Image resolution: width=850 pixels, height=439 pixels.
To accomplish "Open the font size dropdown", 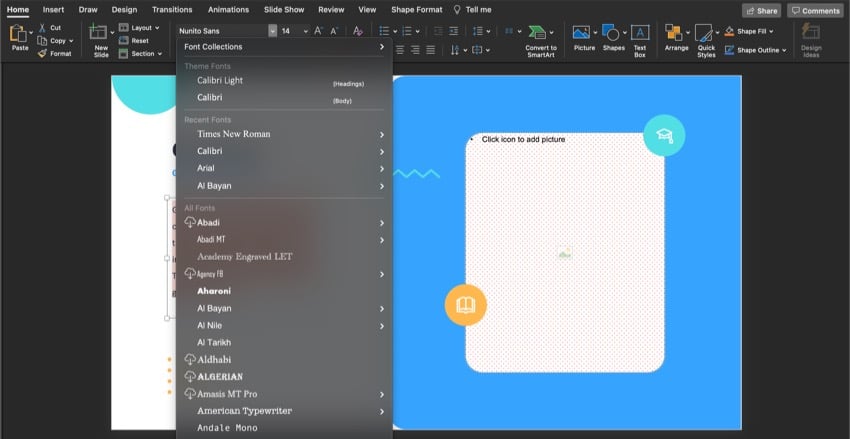I will tap(305, 31).
